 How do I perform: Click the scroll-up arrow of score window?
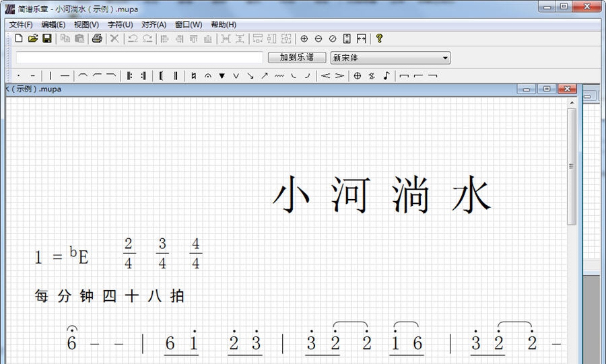(x=572, y=103)
